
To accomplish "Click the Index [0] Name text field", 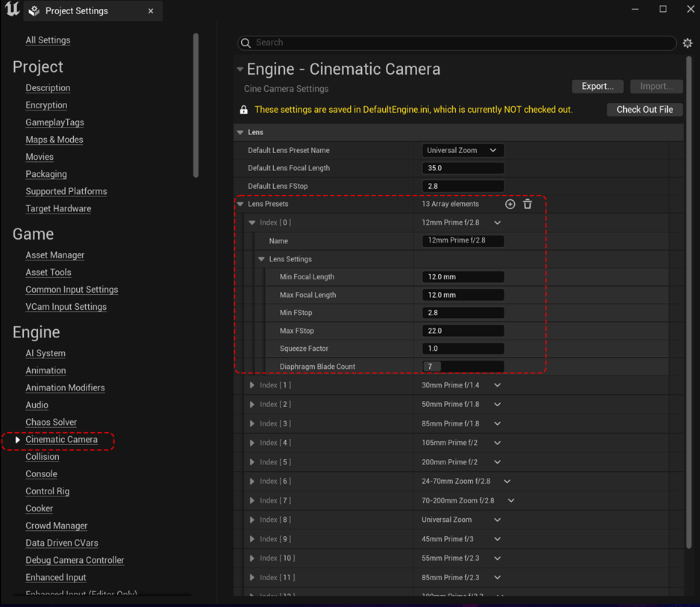I will point(463,240).
